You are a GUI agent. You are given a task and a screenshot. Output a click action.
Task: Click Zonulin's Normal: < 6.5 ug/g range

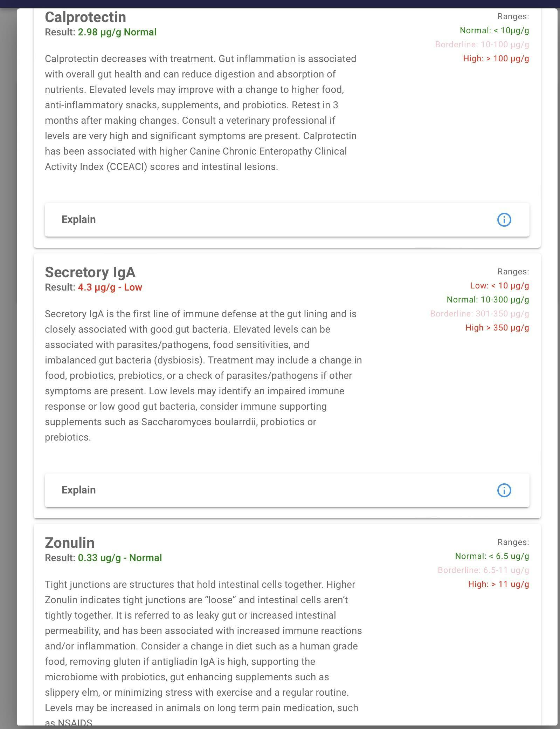(x=492, y=556)
